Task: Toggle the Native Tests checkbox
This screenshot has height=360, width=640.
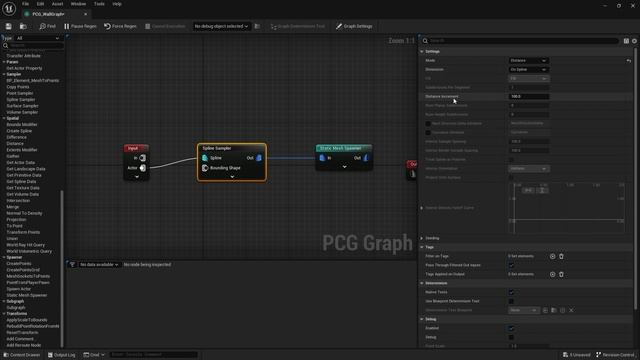Action: tap(511, 292)
